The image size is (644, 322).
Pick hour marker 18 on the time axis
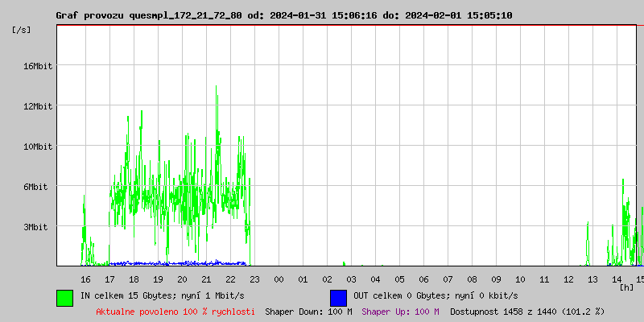pos(134,279)
